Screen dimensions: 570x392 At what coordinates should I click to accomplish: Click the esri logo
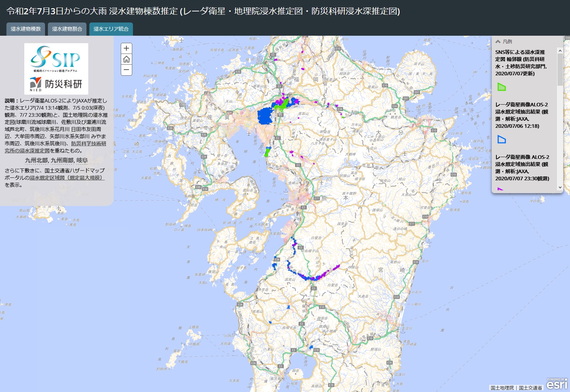point(557,384)
